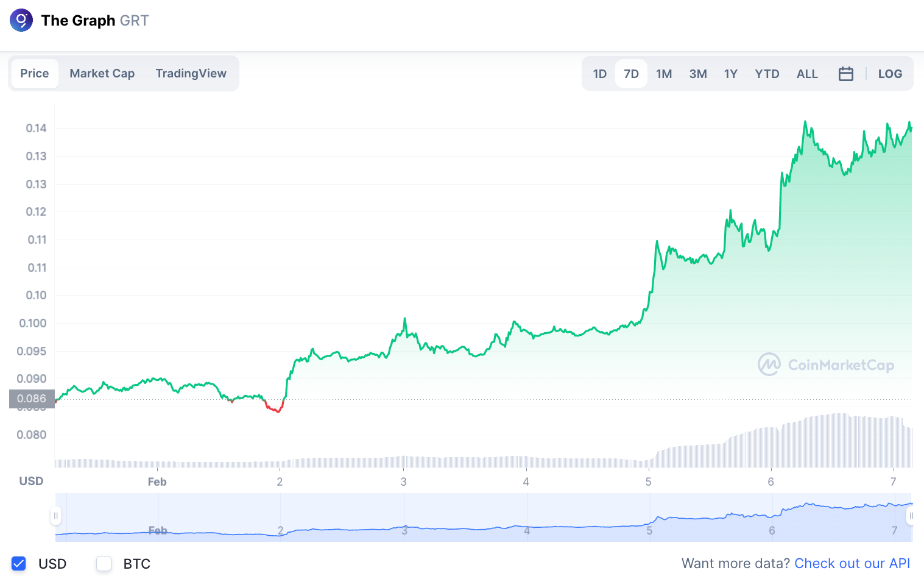Open the calendar date range picker
Image resolution: width=924 pixels, height=576 pixels.
(845, 74)
